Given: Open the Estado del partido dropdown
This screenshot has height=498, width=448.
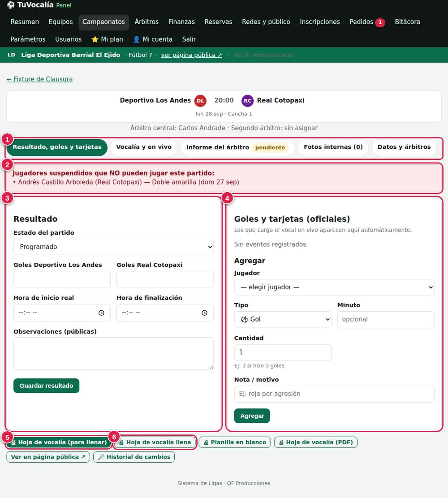Looking at the screenshot, I should click(x=113, y=247).
